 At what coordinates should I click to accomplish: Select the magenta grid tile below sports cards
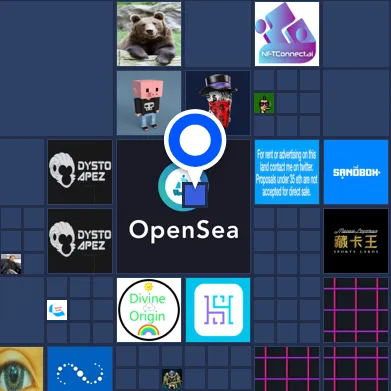click(x=356, y=310)
